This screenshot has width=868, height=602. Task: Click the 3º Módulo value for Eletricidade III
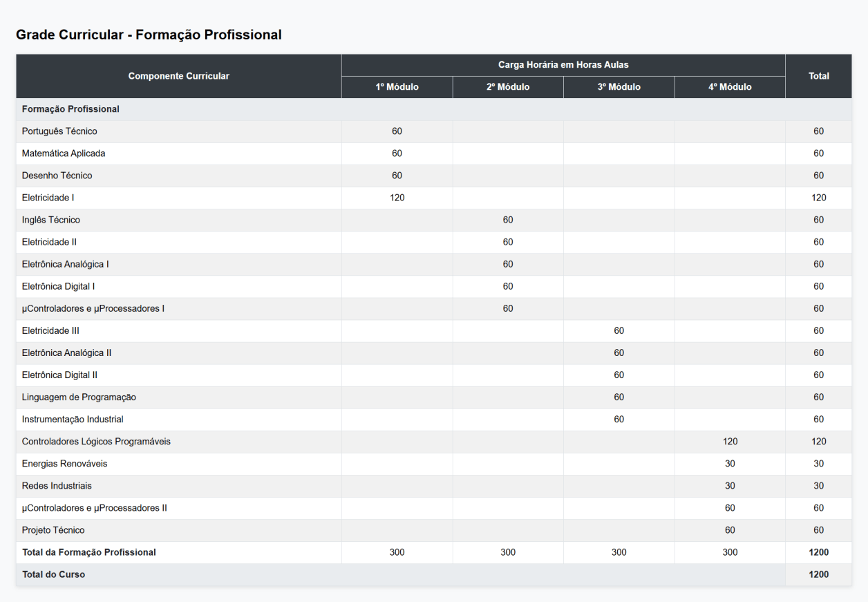pyautogui.click(x=619, y=330)
